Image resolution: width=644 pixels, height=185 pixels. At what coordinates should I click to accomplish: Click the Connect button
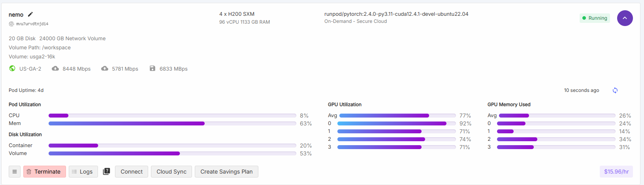[132, 172]
